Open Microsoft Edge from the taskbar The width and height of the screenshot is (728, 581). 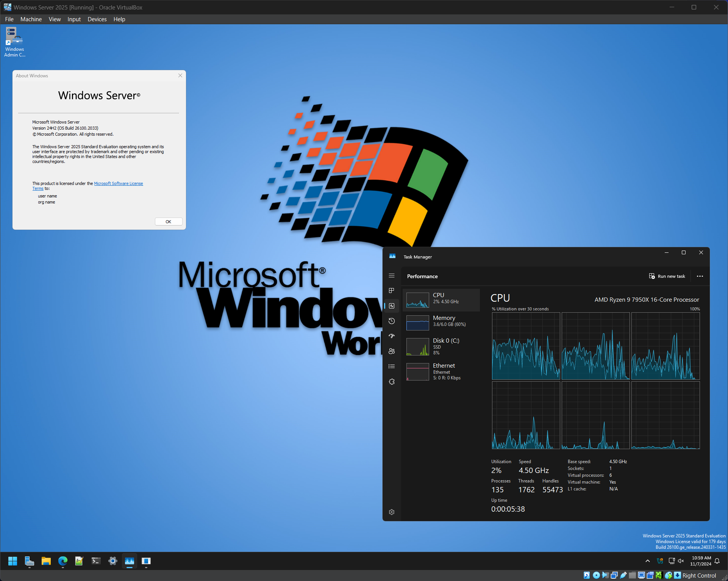(x=63, y=561)
